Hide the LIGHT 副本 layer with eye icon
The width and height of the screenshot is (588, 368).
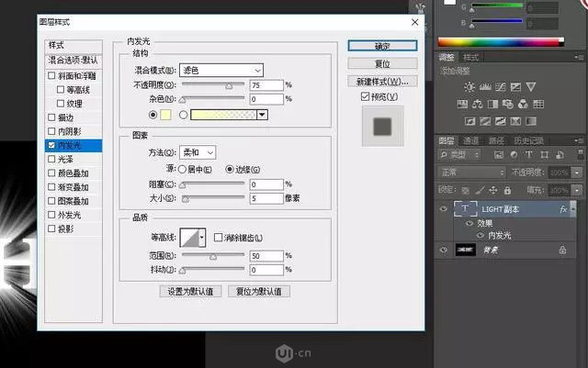[444, 209]
